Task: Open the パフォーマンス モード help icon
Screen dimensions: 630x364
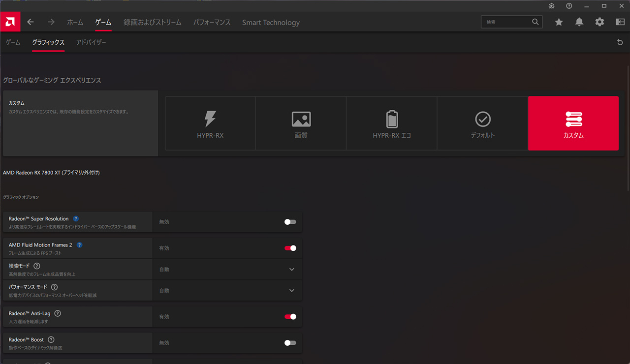Action: 54,287
